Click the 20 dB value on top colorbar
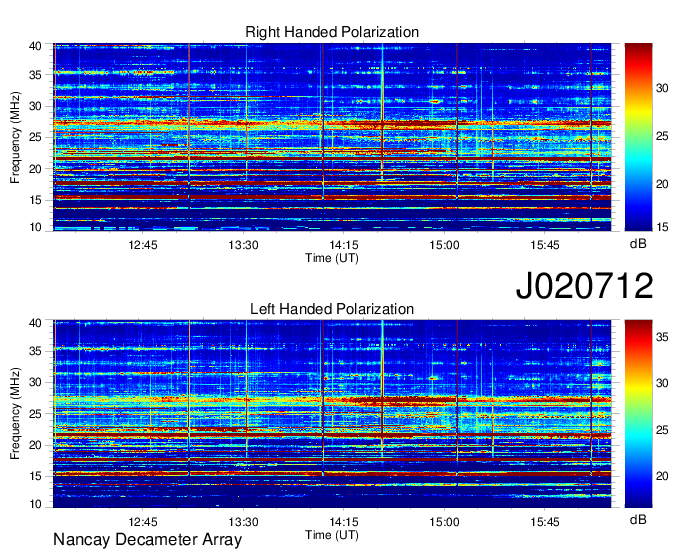 click(662, 184)
